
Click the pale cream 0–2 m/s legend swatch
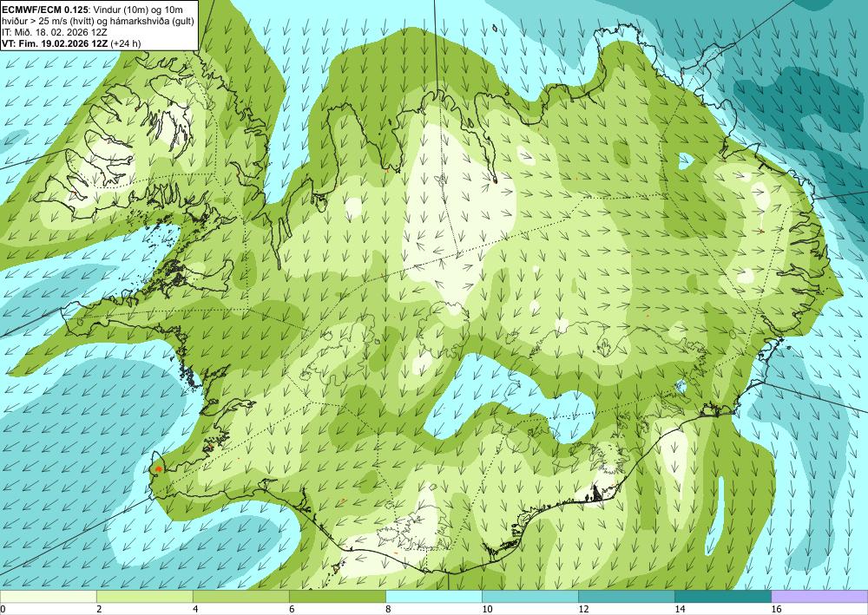pos(48,596)
